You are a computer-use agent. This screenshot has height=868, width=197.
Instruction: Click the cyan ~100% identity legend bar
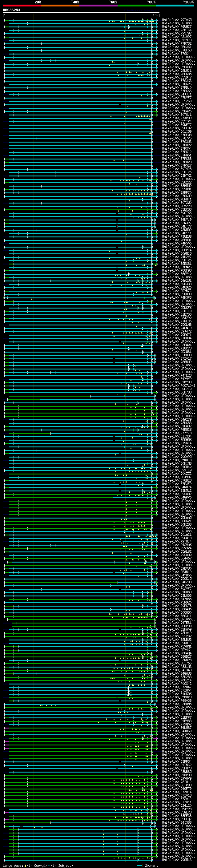tap(175, 6)
